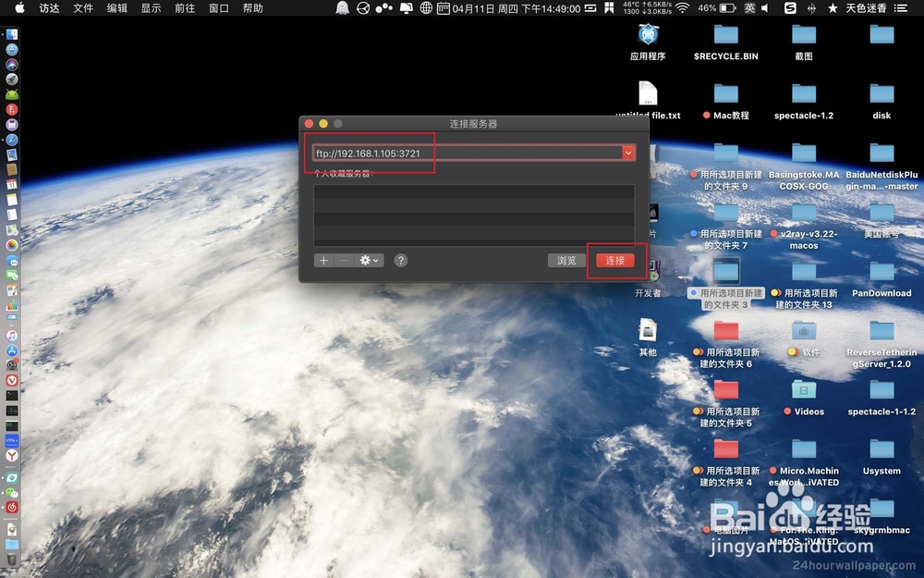The width and height of the screenshot is (924, 578).
Task: Switch input source via the 英 menu item
Action: (750, 8)
